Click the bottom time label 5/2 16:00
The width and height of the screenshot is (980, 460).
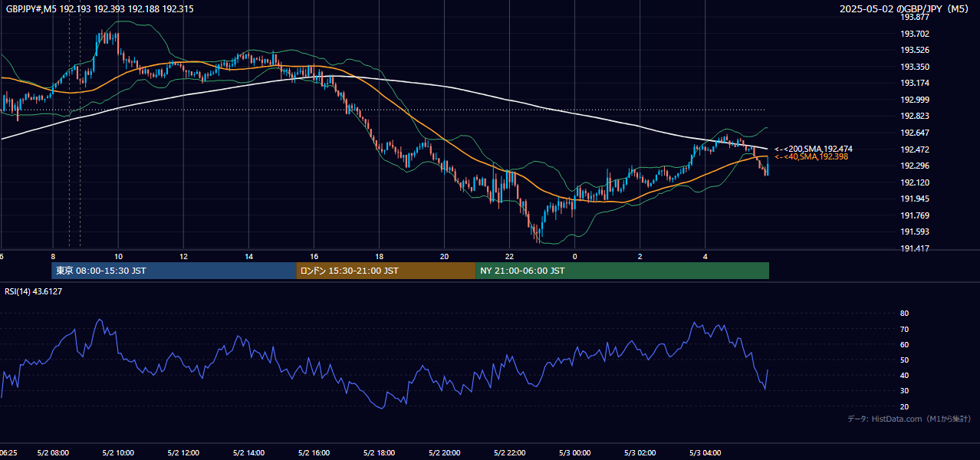click(x=314, y=453)
